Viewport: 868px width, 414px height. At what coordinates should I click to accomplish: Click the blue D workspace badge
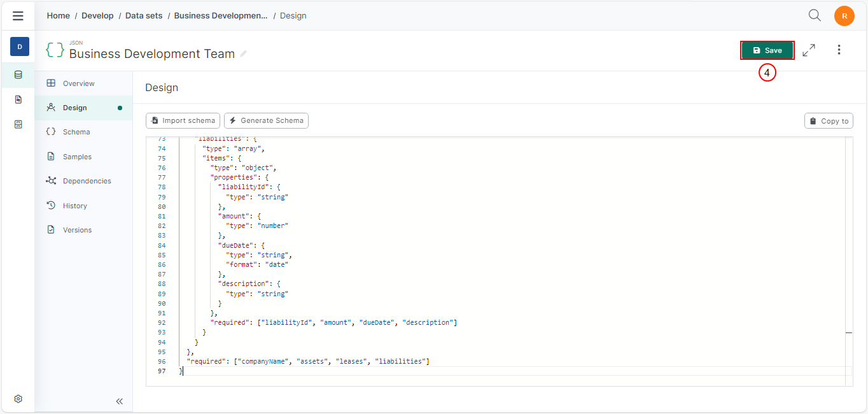point(20,46)
